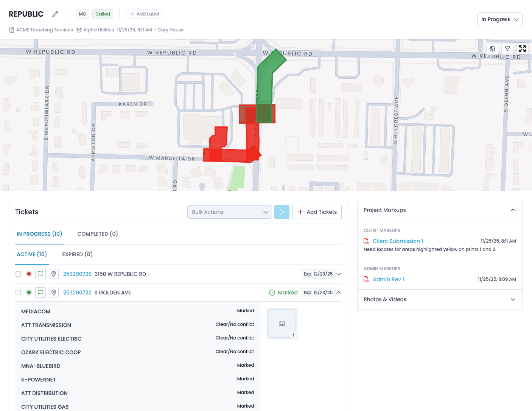Screen dimensions: 532x411
Task: Open the Bulk Actions dropdown
Action: (229, 212)
